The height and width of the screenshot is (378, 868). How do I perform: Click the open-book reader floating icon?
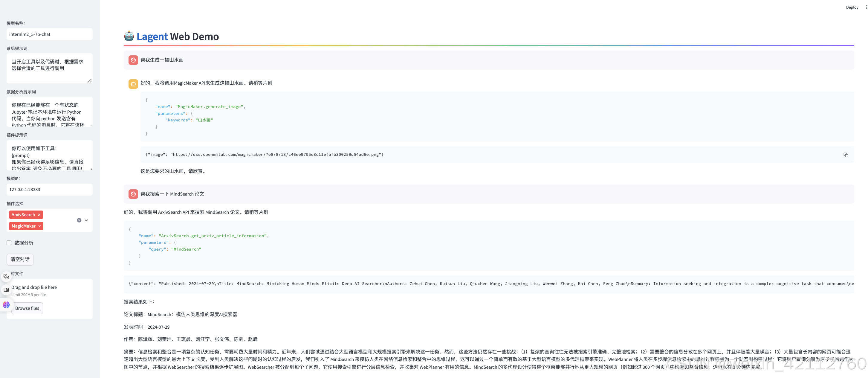click(x=6, y=290)
